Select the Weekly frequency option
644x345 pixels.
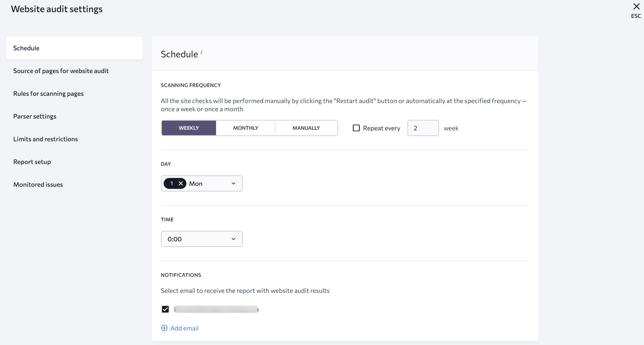[x=189, y=128]
